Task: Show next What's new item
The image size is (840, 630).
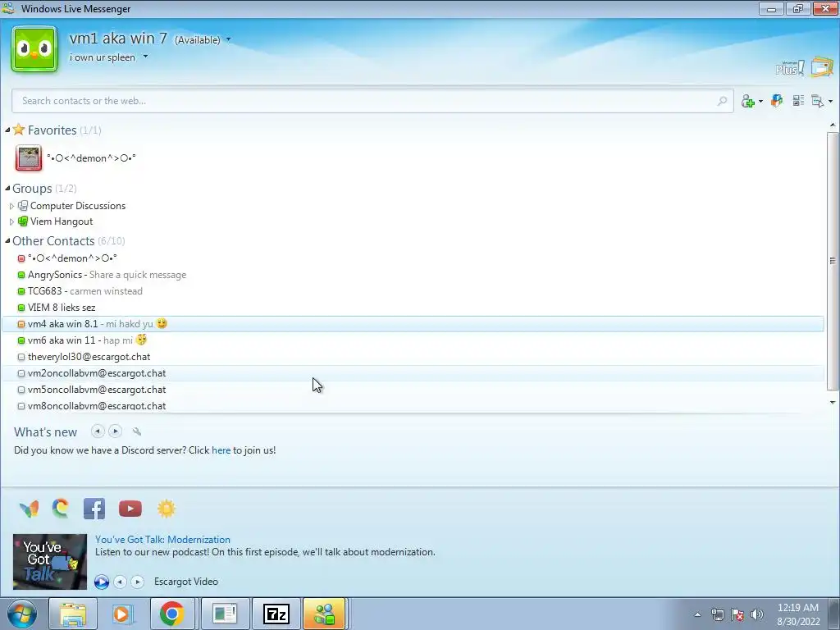Action: point(115,431)
